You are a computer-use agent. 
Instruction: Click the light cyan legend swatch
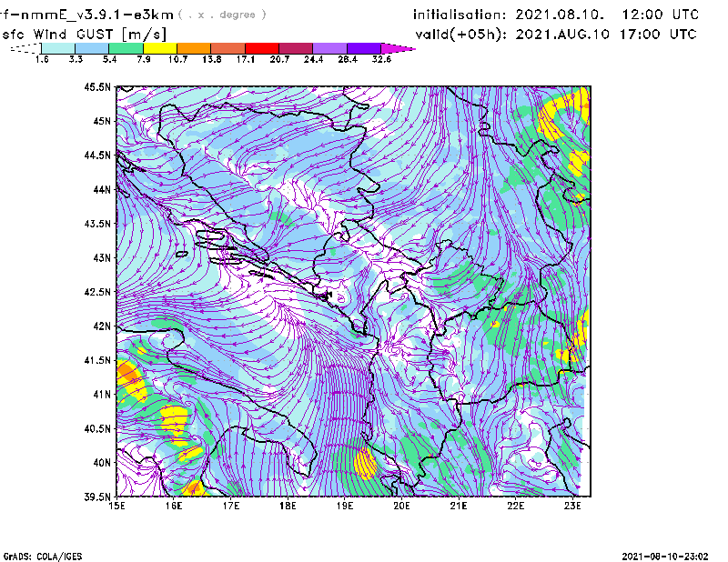pos(58,48)
